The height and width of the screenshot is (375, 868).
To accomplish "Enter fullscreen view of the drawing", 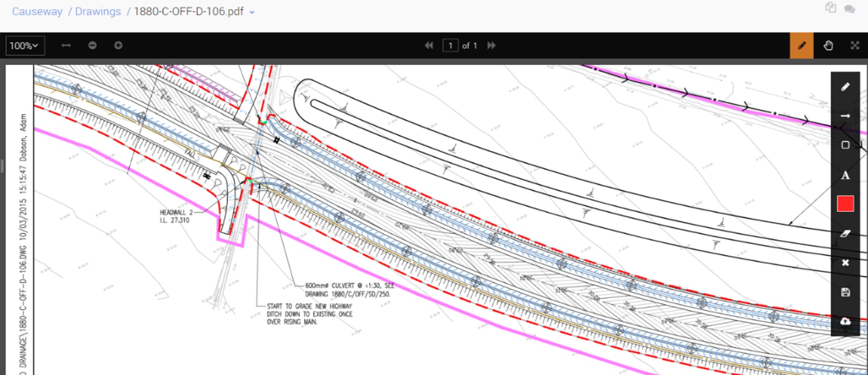I will [855, 45].
